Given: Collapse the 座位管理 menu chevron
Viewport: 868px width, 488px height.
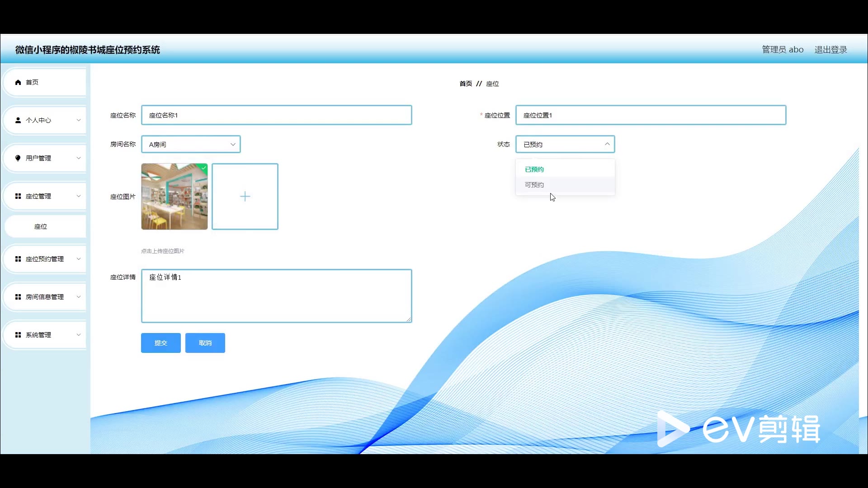Looking at the screenshot, I should 79,196.
